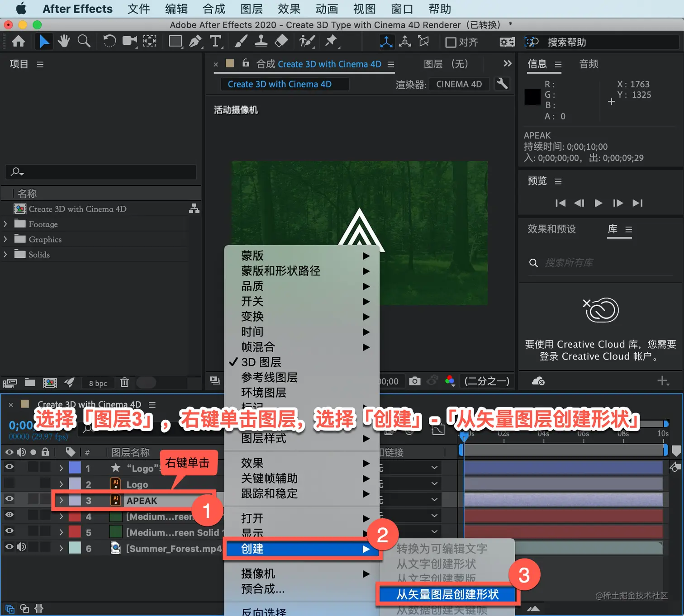
Task: Hide layer 1 "Logo" shape with eye toggle
Action: pyautogui.click(x=9, y=467)
